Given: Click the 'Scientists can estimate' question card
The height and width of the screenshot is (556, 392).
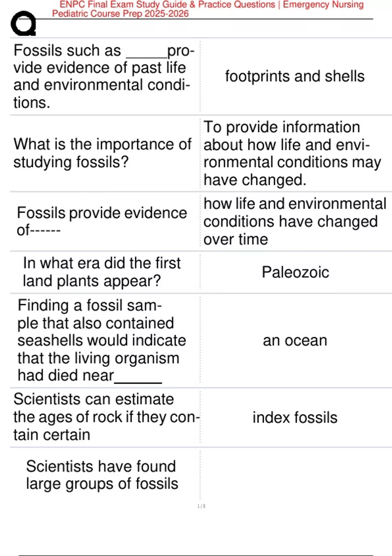Looking at the screenshot, I should 105,417.
